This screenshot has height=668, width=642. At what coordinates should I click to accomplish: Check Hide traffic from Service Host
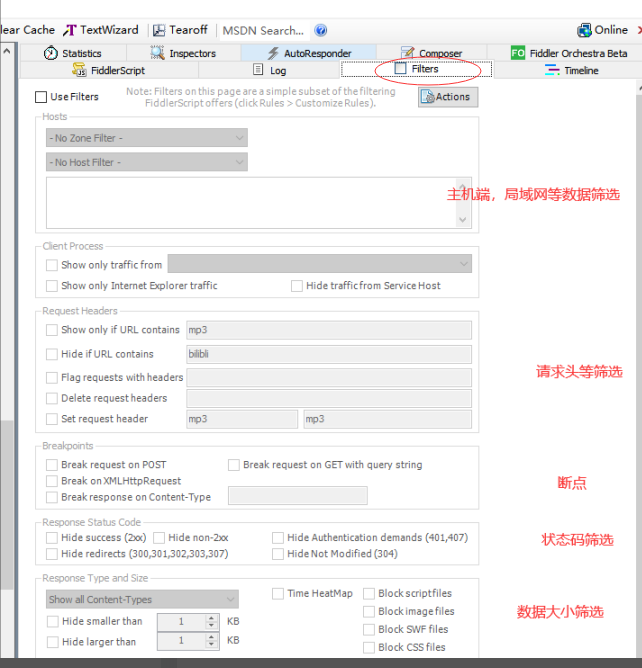[297, 286]
